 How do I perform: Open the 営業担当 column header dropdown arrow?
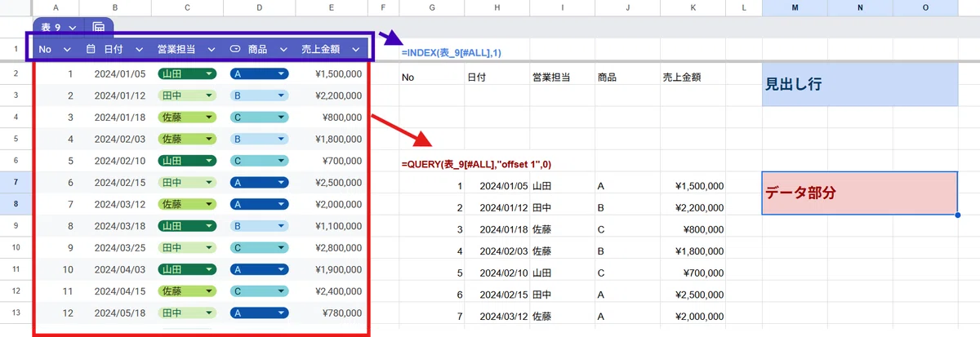[212, 49]
